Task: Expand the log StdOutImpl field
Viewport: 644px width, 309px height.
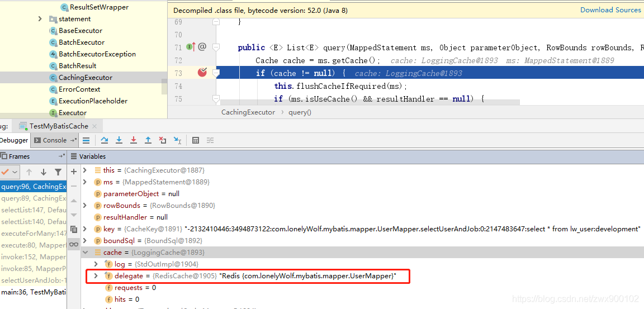Action: click(96, 264)
